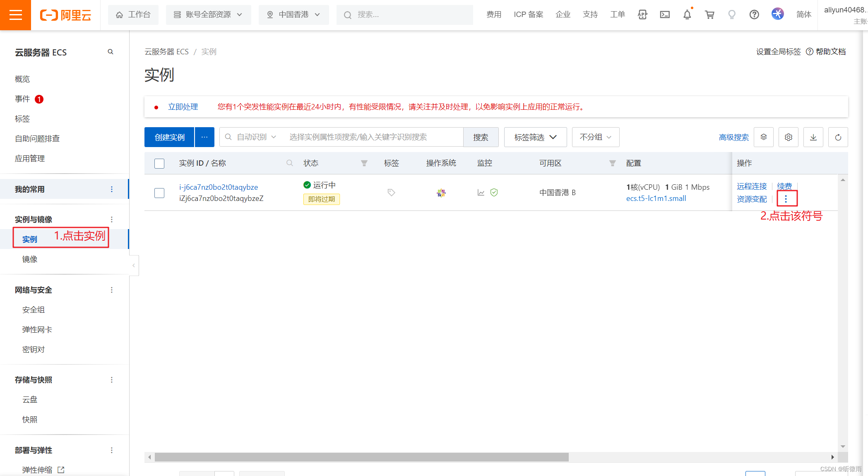Open the shopping cart icon

point(709,15)
